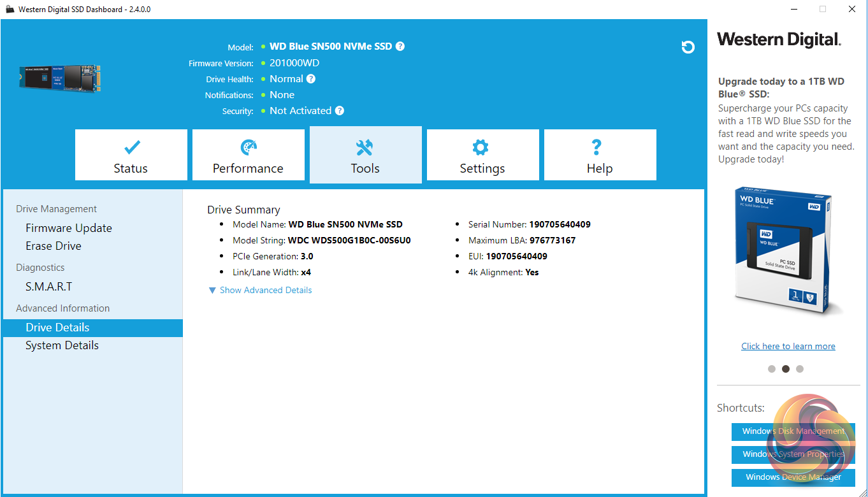This screenshot has height=497, width=868.
Task: Select the third ad carousel dot
Action: click(800, 369)
